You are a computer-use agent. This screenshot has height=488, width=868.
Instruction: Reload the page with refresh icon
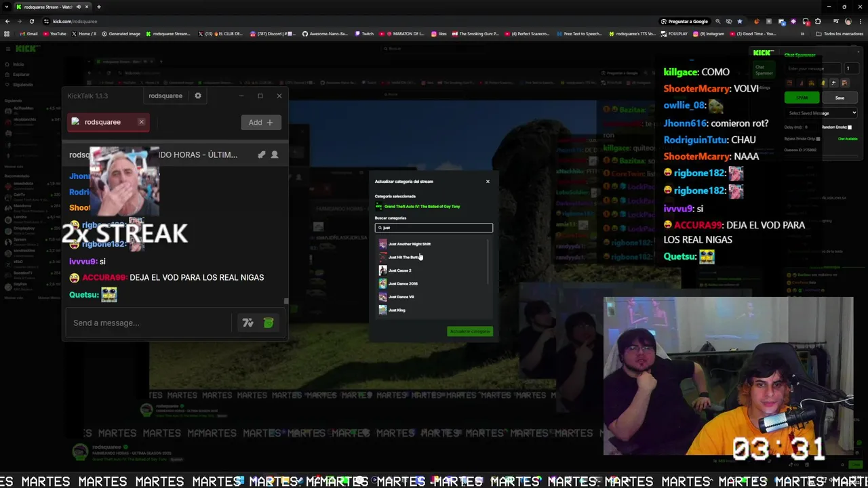coord(31,21)
